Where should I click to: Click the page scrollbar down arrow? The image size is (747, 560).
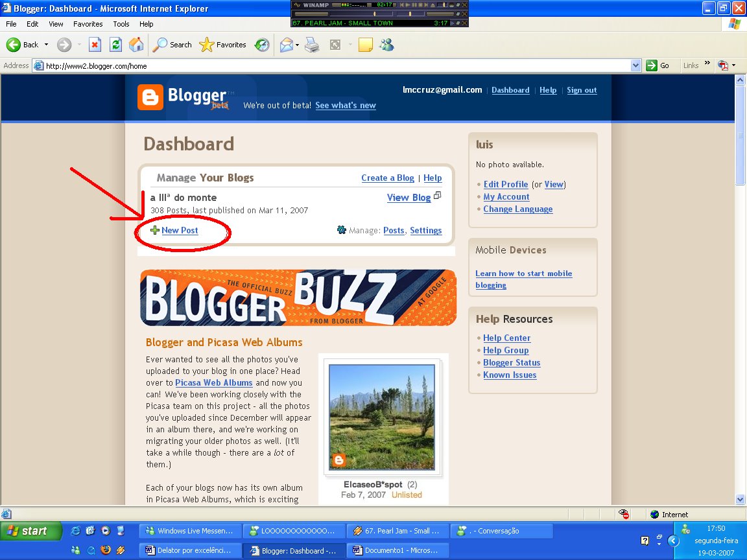click(740, 500)
